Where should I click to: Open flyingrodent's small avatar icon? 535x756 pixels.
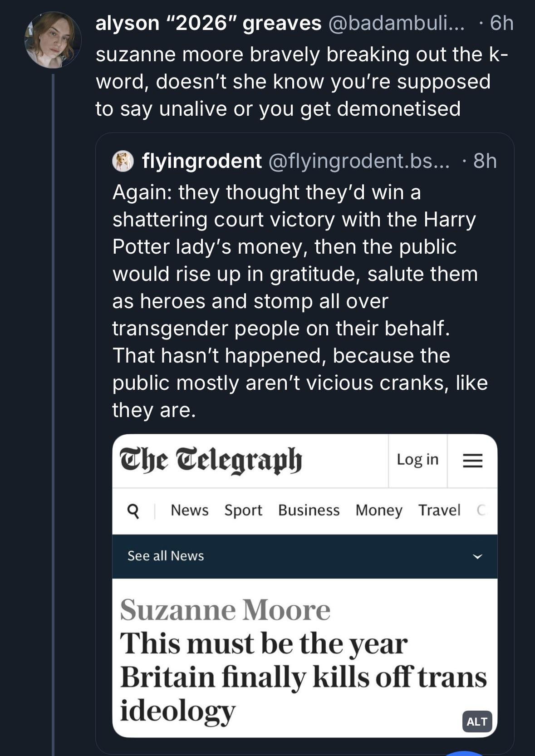pos(123,161)
